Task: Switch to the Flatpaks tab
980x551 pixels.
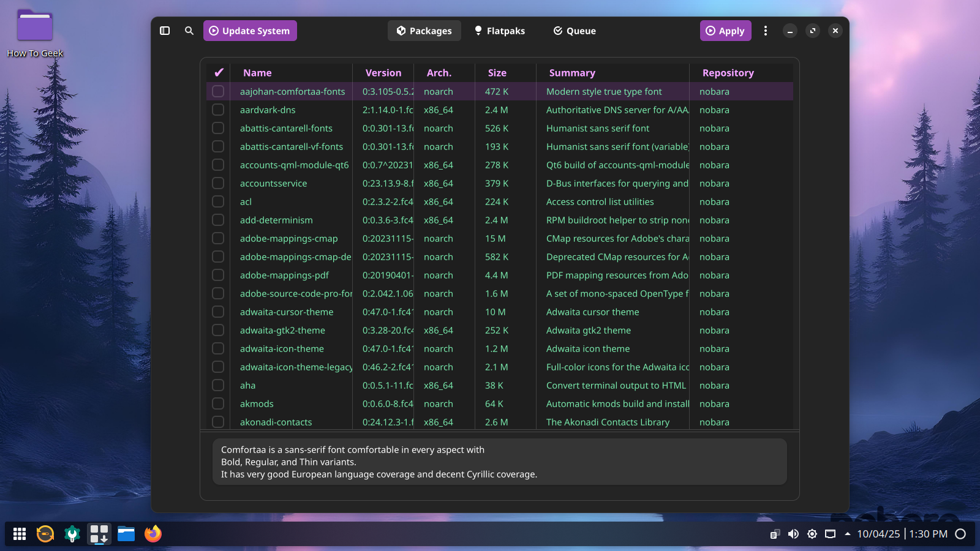Action: [x=500, y=31]
